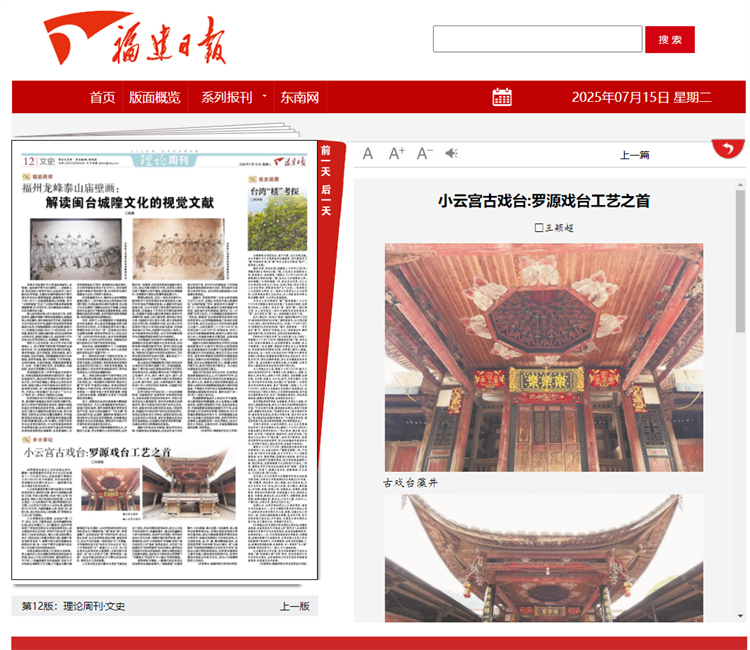Open the 解读闽台城隍文化 headline on page preview

[130, 202]
